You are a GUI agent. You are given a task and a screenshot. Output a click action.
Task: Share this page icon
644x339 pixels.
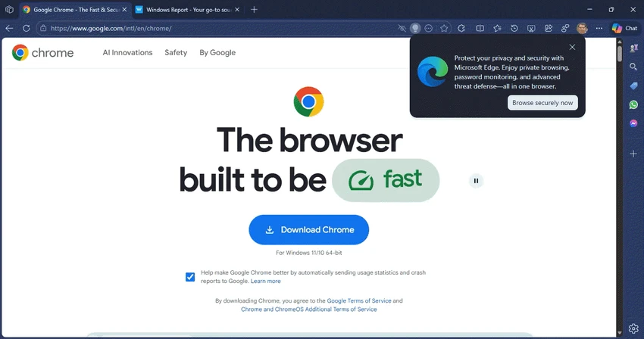(549, 28)
